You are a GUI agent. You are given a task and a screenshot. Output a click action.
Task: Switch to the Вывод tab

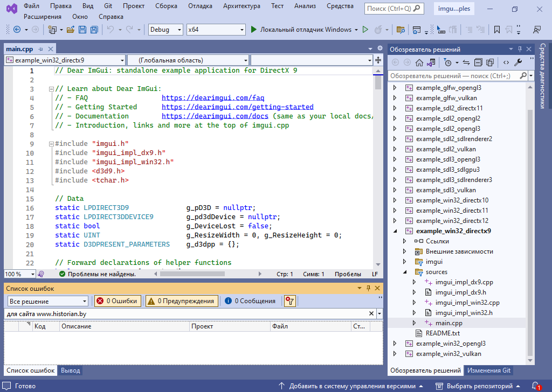pyautogui.click(x=70, y=370)
